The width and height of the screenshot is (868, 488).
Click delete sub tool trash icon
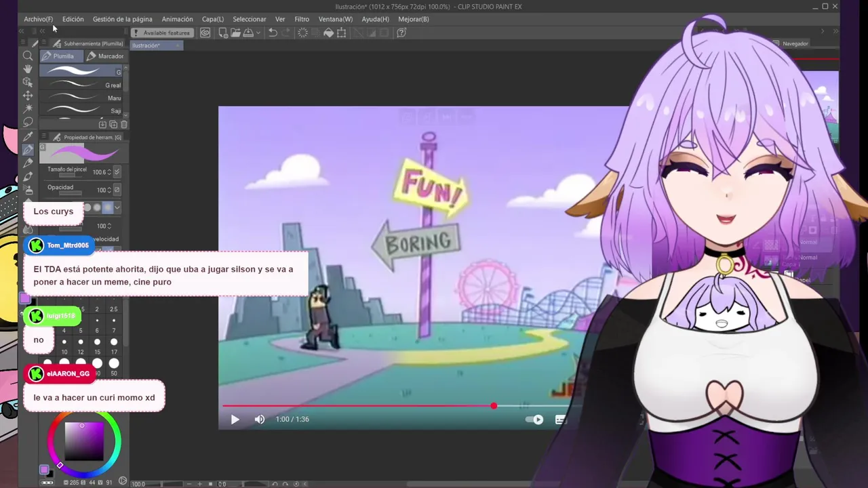[123, 124]
